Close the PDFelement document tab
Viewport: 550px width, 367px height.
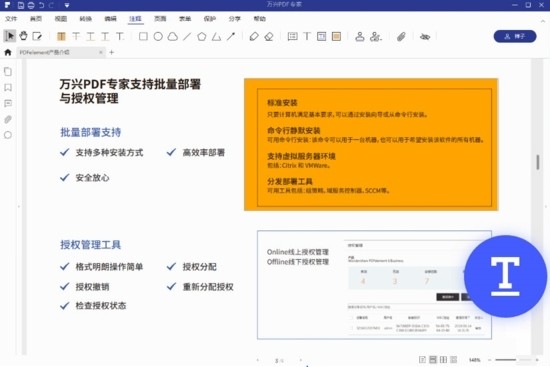(x=101, y=52)
